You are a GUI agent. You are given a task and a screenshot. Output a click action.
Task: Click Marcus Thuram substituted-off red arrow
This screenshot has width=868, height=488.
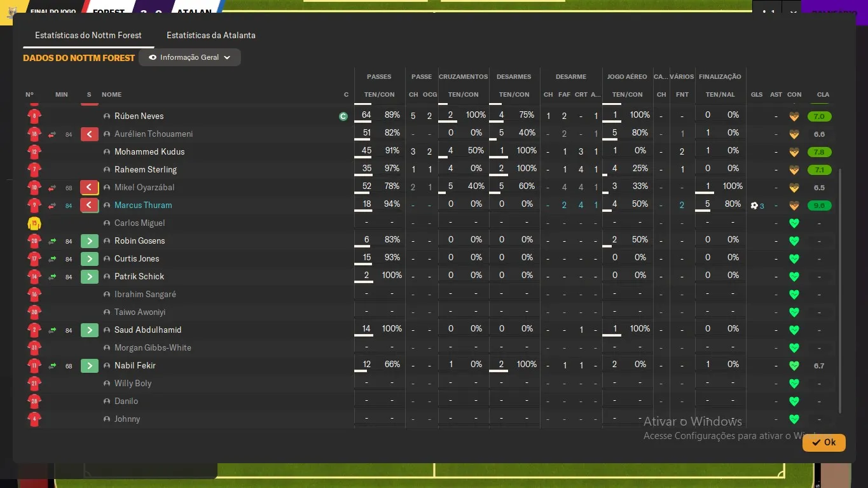89,206
